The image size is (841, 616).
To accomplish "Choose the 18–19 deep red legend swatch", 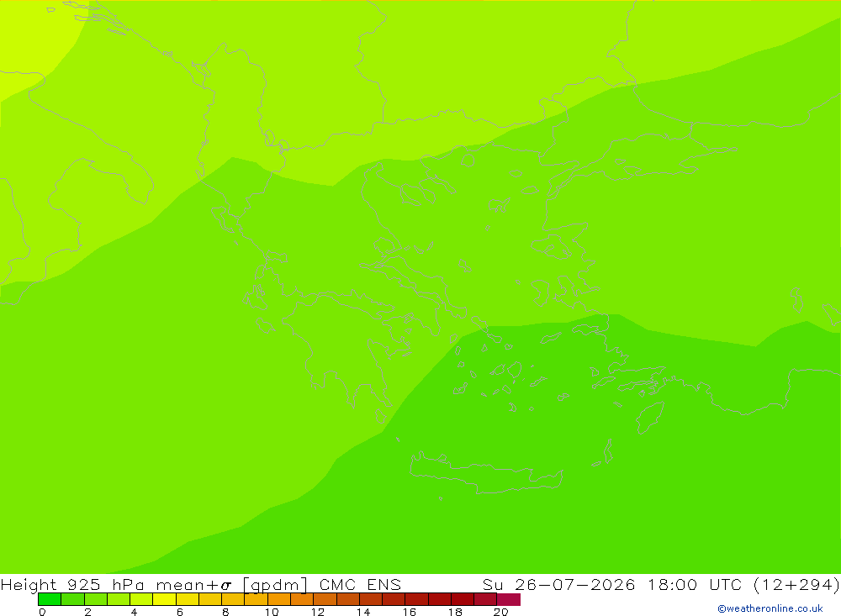I will pyautogui.click(x=463, y=599).
